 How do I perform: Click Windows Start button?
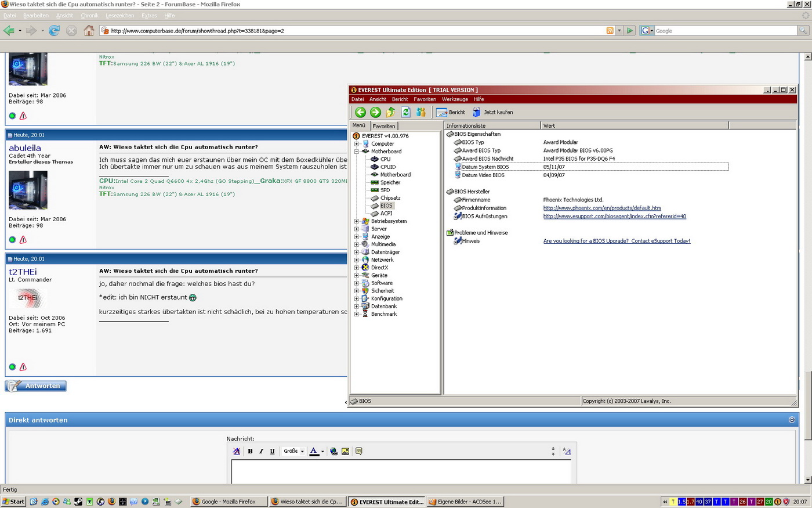(x=13, y=502)
